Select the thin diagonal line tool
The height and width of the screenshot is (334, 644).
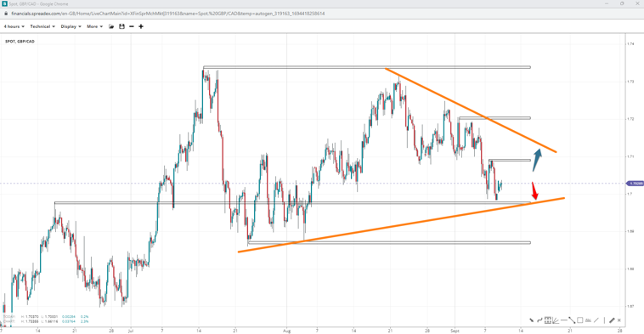pos(596,320)
